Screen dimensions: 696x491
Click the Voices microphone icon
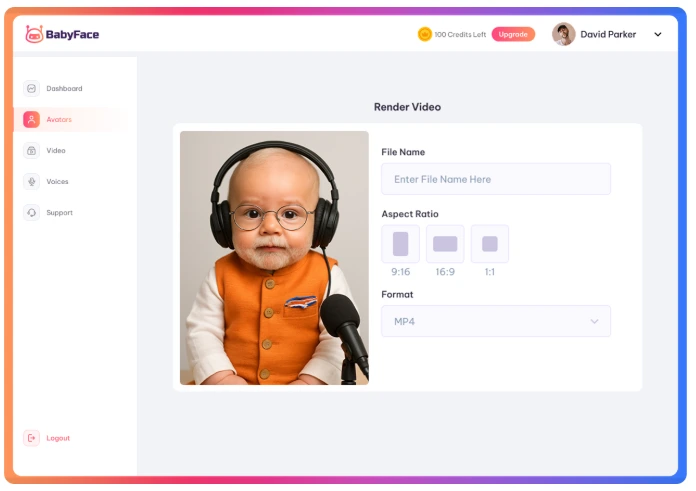click(x=32, y=182)
